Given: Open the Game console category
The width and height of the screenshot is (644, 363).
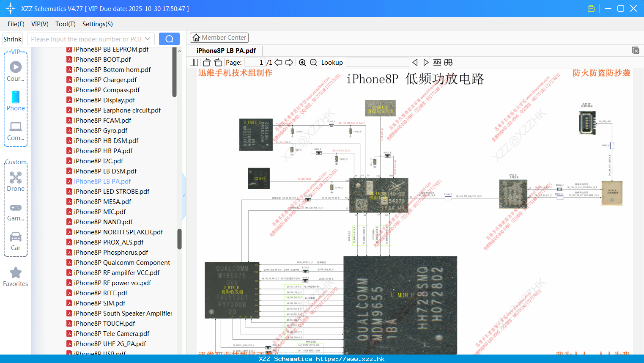Looking at the screenshot, I should (x=16, y=212).
